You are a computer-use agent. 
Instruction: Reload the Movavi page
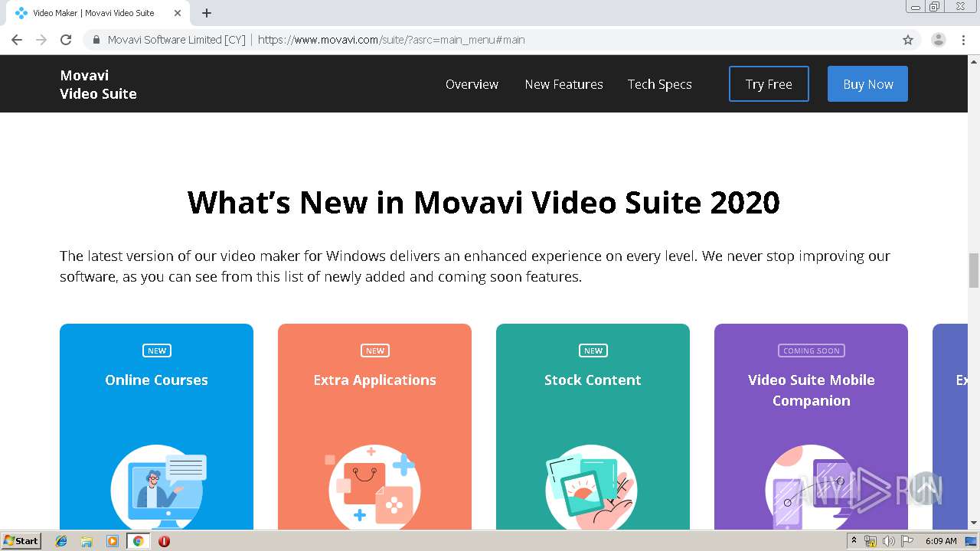[66, 40]
